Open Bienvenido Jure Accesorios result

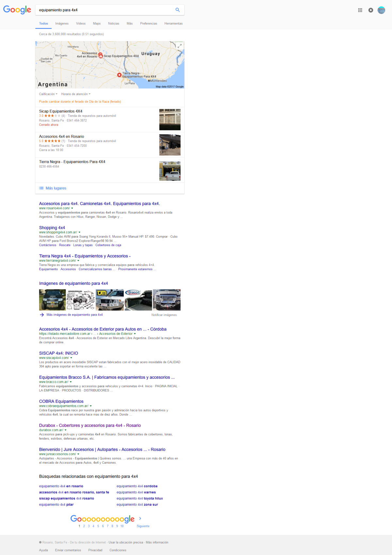102,449
